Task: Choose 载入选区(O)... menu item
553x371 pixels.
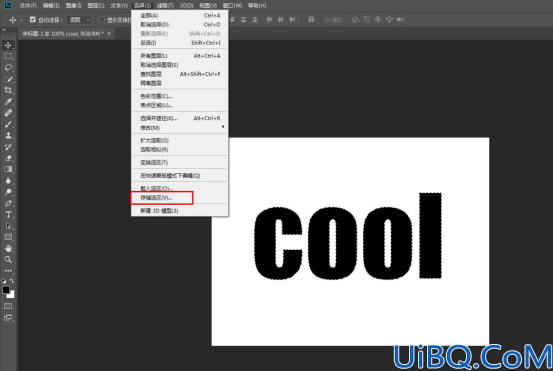Action: (180, 188)
